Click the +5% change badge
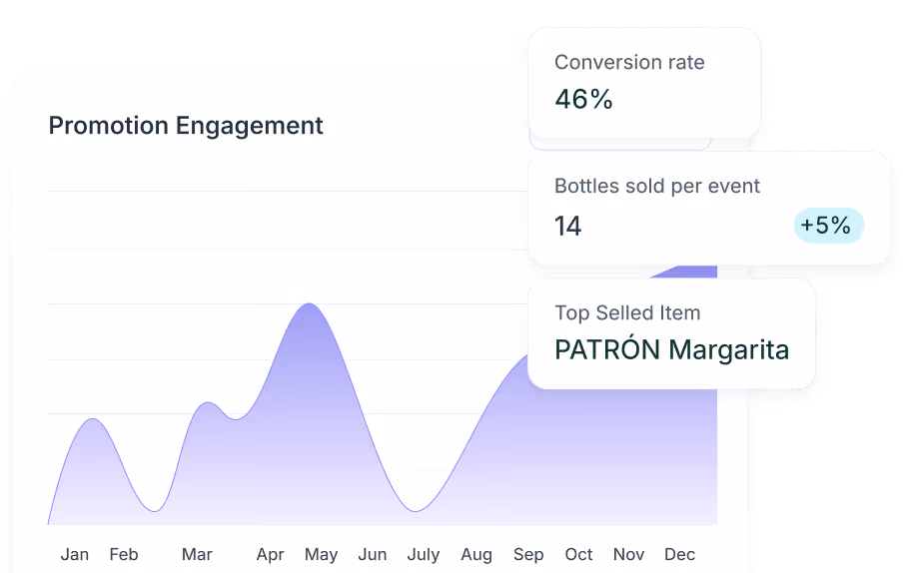924x573 pixels. (828, 226)
